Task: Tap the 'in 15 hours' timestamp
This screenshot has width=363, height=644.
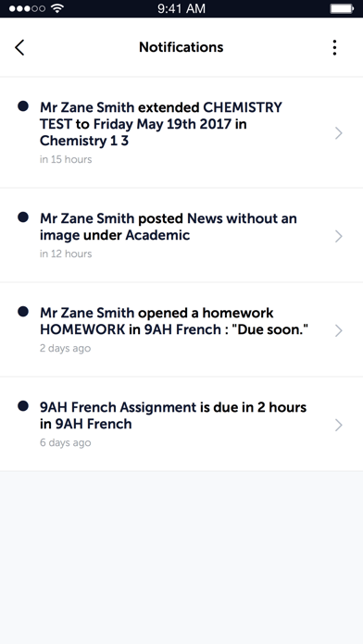Action: tap(66, 159)
